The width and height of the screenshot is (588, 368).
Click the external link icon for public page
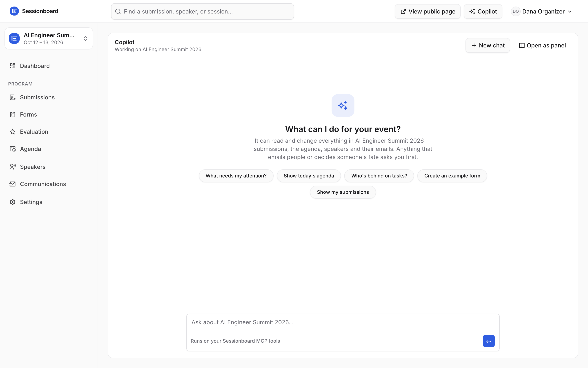(403, 11)
